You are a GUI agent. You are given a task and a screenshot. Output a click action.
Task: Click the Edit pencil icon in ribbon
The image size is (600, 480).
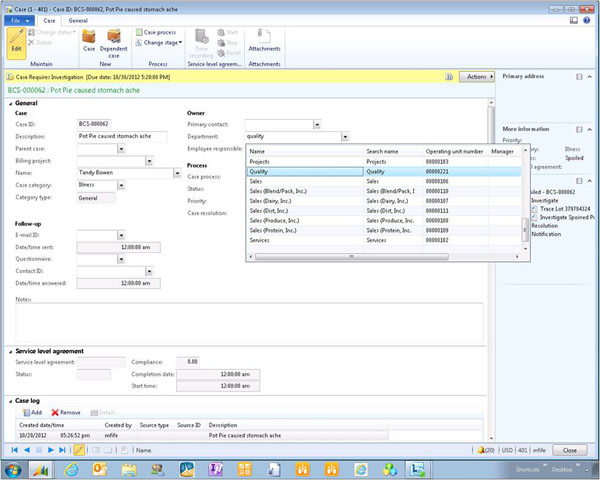tap(16, 40)
